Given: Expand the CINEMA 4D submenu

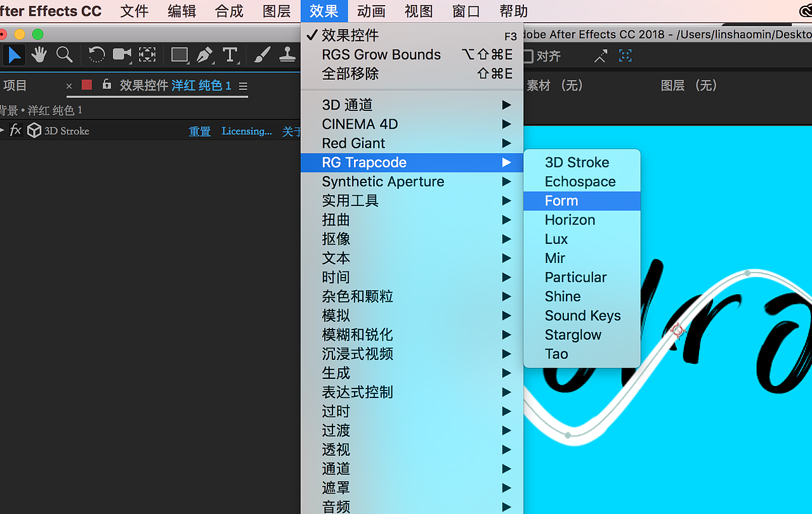Looking at the screenshot, I should click(x=412, y=124).
